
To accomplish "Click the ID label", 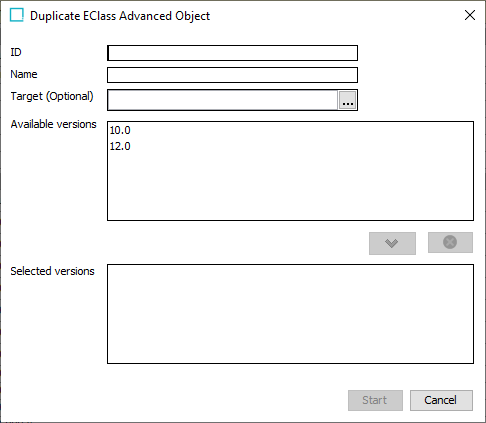I will pyautogui.click(x=16, y=52).
